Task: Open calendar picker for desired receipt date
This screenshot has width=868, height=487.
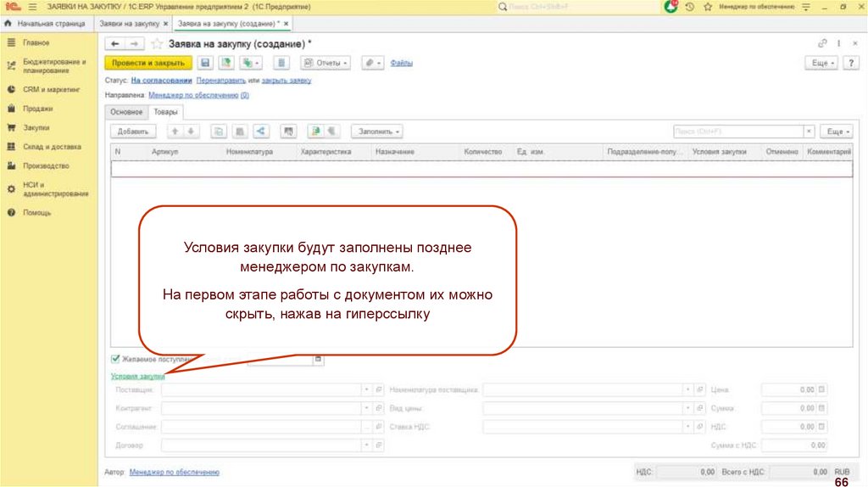Action: click(319, 360)
